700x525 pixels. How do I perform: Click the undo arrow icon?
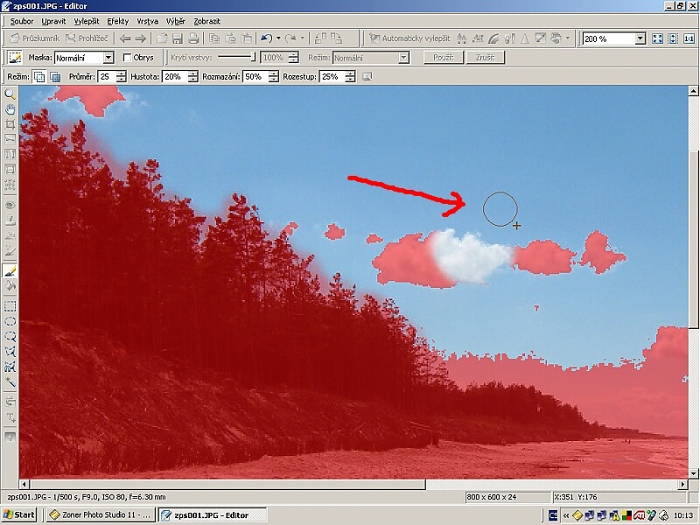click(x=266, y=39)
